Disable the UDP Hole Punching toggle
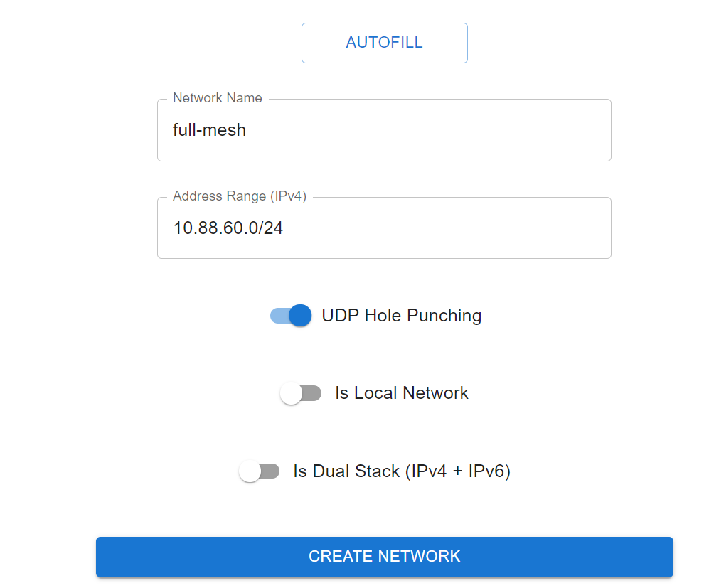Viewport: 709px width, 588px height. click(x=290, y=315)
